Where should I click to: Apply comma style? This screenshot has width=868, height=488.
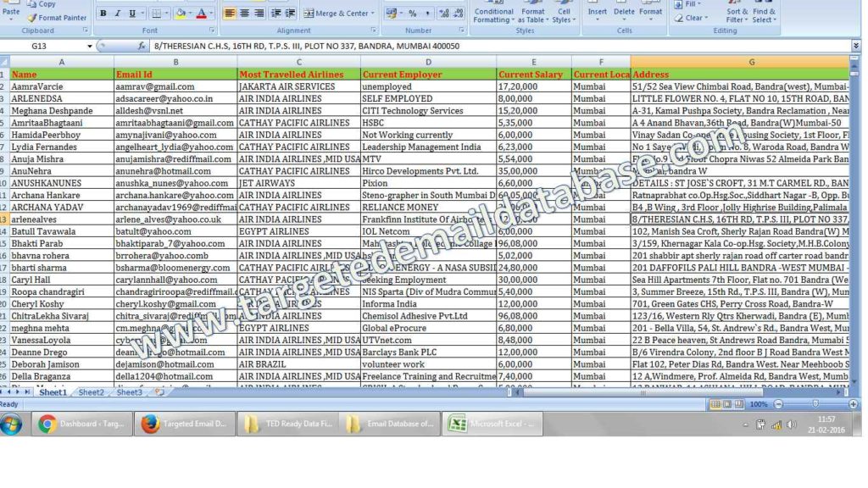(x=427, y=14)
